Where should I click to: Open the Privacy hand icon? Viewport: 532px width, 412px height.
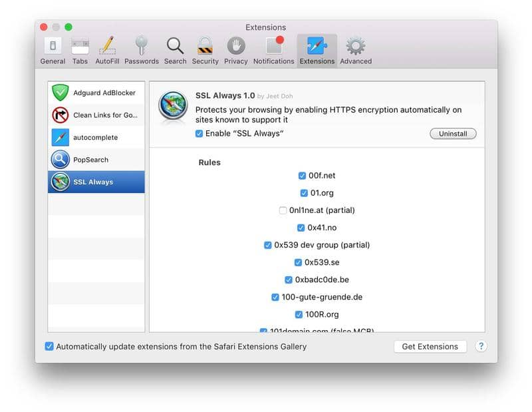click(x=235, y=45)
